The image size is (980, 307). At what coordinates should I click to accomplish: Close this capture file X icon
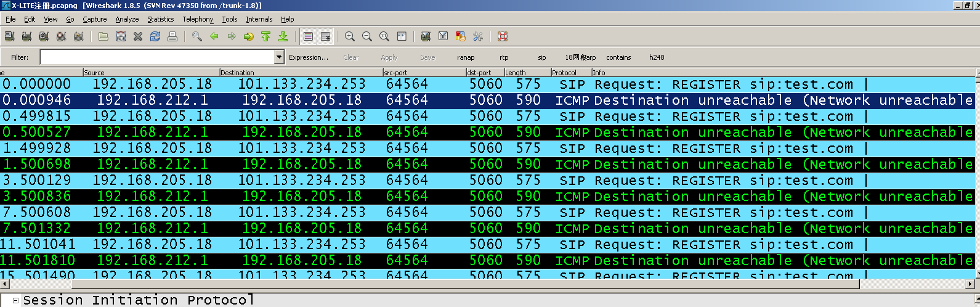coord(138,37)
